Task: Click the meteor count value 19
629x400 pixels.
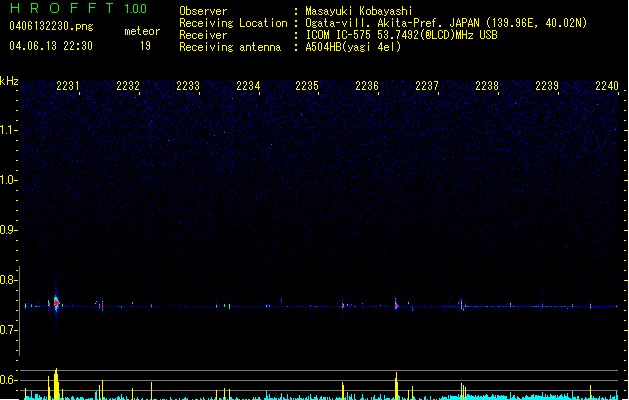Action: pyautogui.click(x=145, y=46)
